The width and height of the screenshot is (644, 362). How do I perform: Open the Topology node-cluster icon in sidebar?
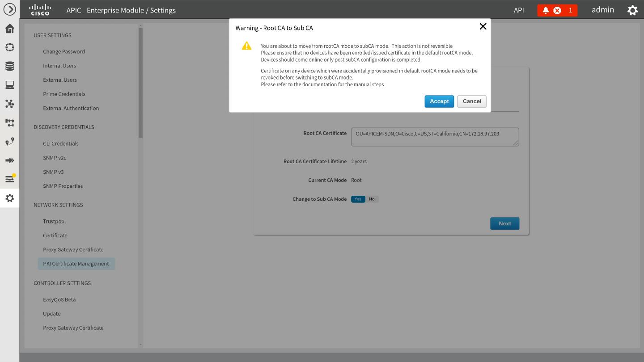tap(9, 104)
